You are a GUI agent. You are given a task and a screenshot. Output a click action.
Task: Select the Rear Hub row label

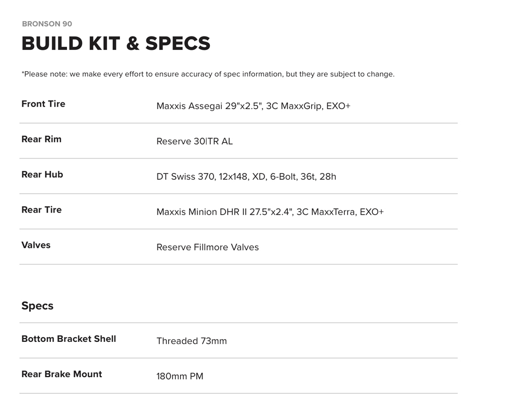tap(42, 175)
